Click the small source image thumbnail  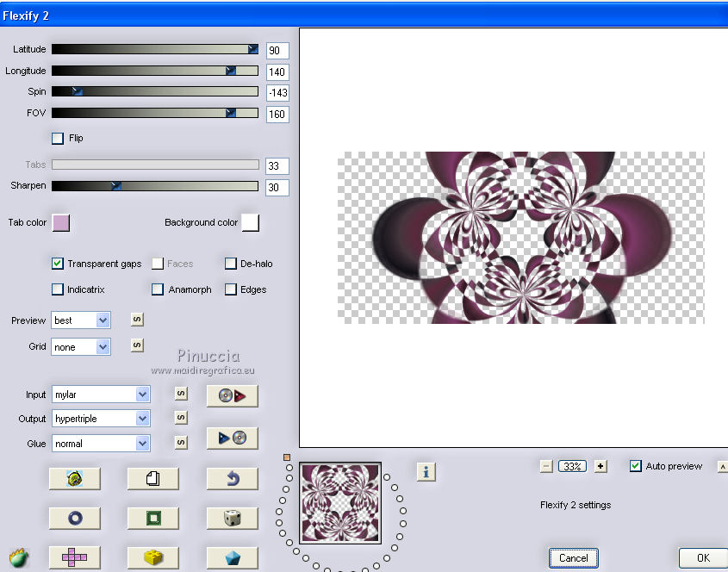click(x=340, y=503)
